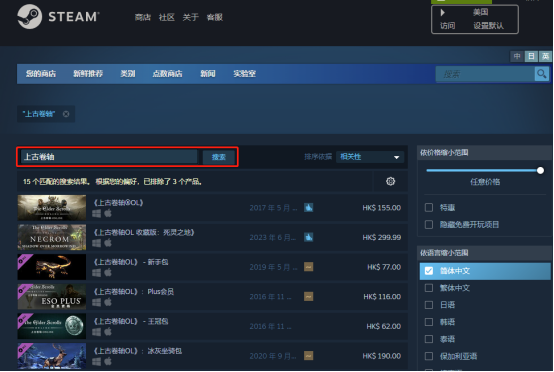Viewport: 554px width, 372px height.
Task: Click 访问 in the region popup
Action: [448, 26]
